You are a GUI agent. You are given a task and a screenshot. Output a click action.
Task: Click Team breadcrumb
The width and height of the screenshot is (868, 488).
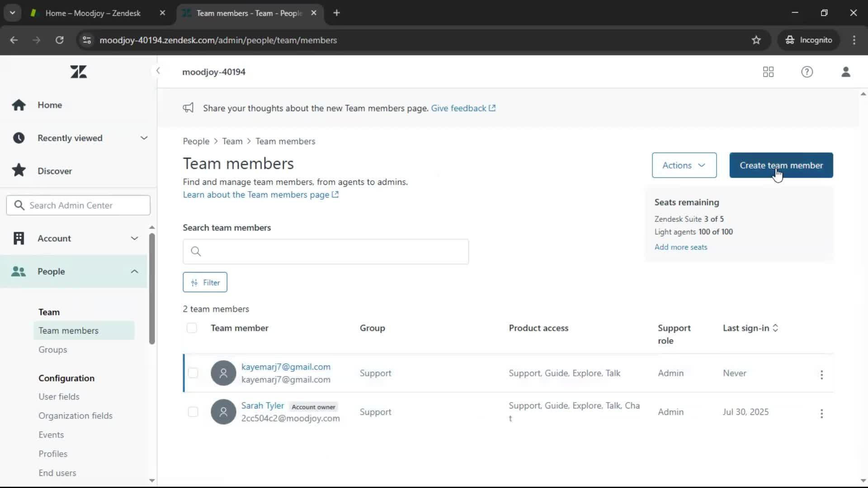tap(232, 141)
